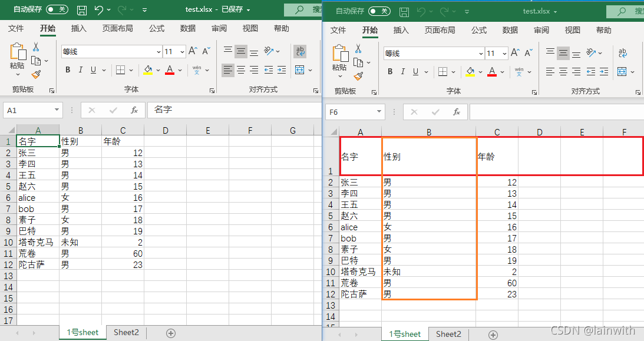Screen dimensions: 644x341
Task: Toggle Middle Align in left window
Action: point(241,51)
